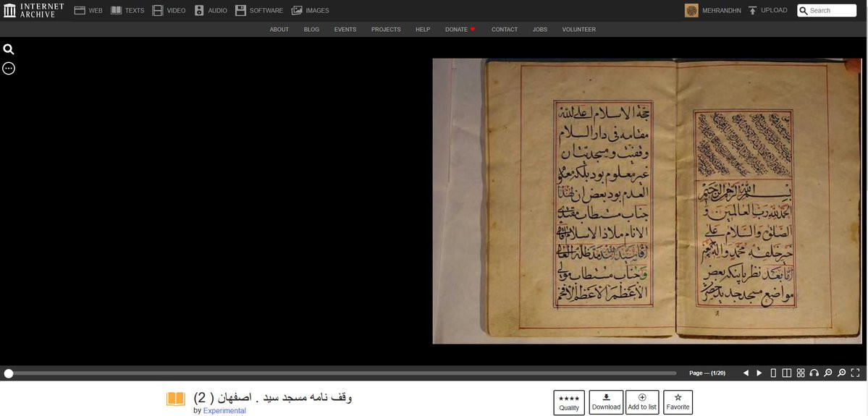Switch to thumbnail grid view
Viewport: 868px width, 416px height.
(x=801, y=373)
